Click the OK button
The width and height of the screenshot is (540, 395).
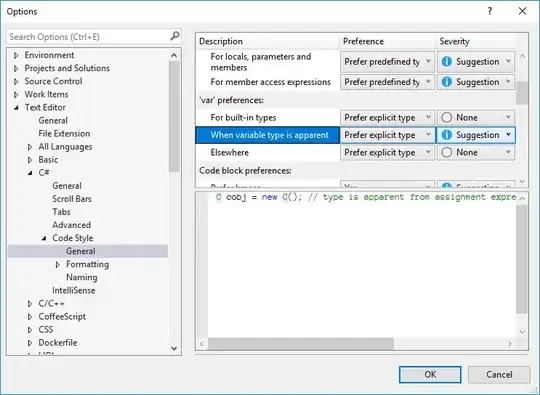click(x=430, y=374)
